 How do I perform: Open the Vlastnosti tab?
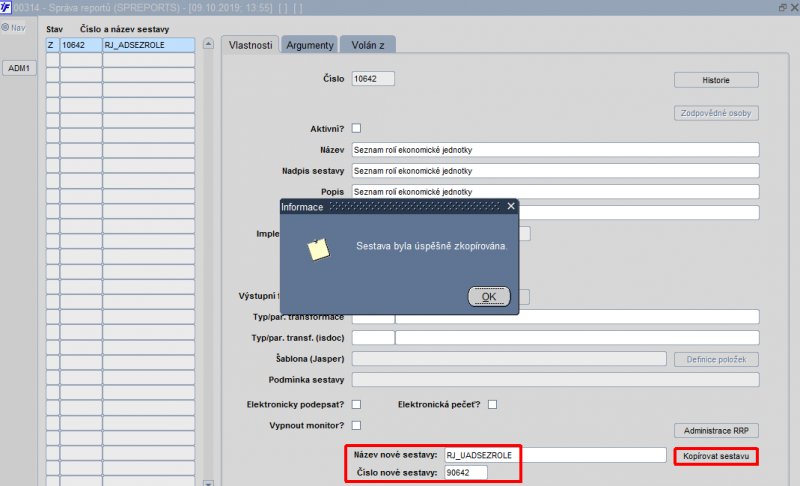pos(251,45)
